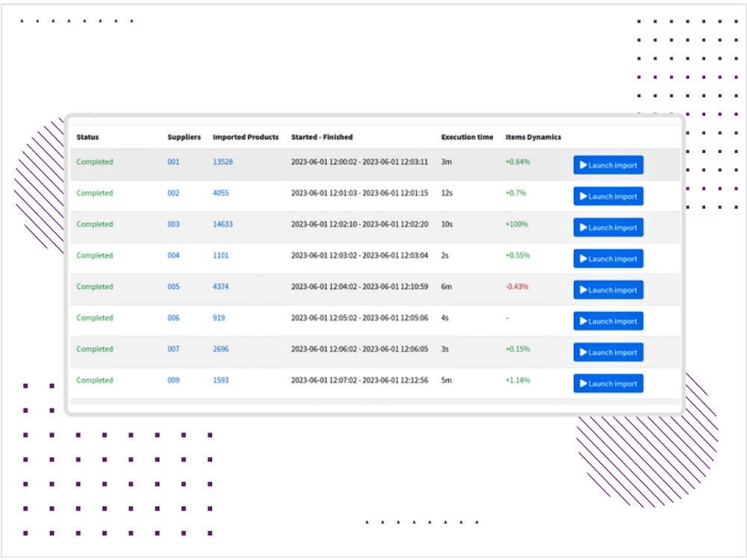Open supplier 002 link
Viewport: 747px width, 560px height.
(x=173, y=193)
